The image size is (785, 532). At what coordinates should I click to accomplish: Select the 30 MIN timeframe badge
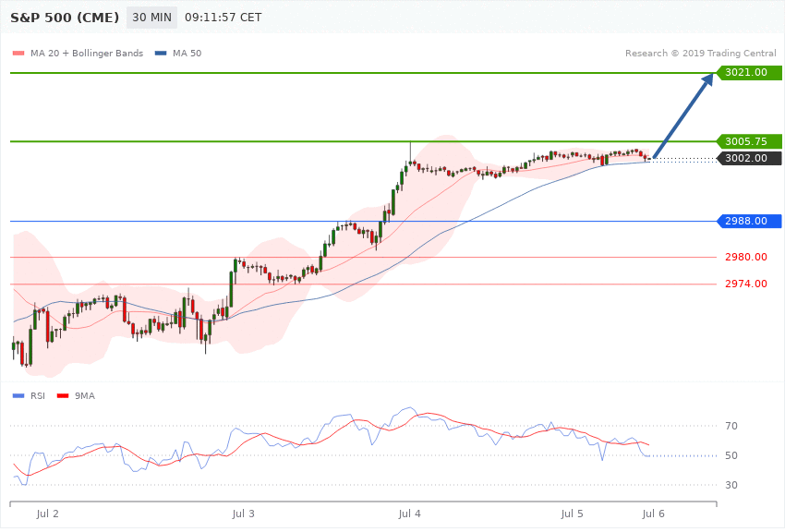coord(151,18)
